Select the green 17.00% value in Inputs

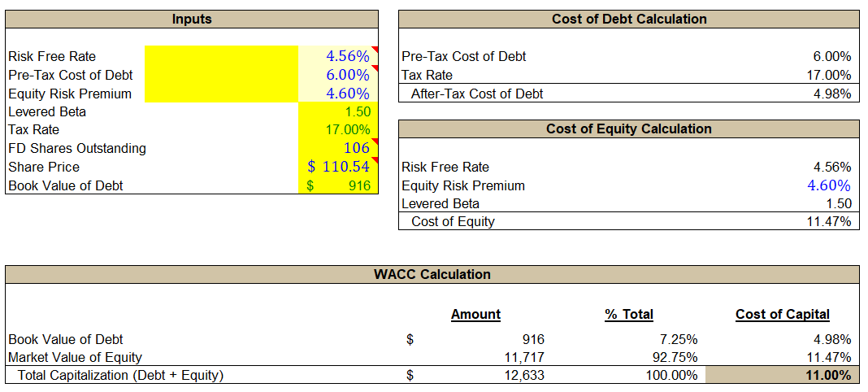point(348,130)
